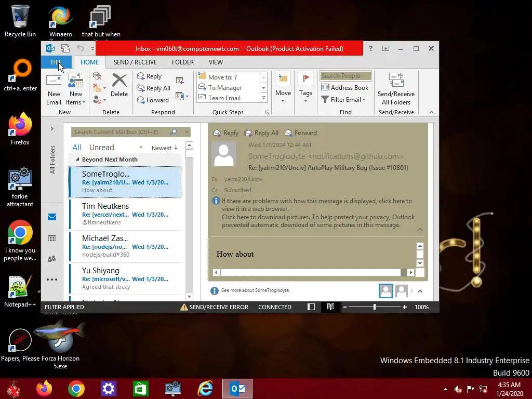Open more navigation options ellipsis

[52, 280]
